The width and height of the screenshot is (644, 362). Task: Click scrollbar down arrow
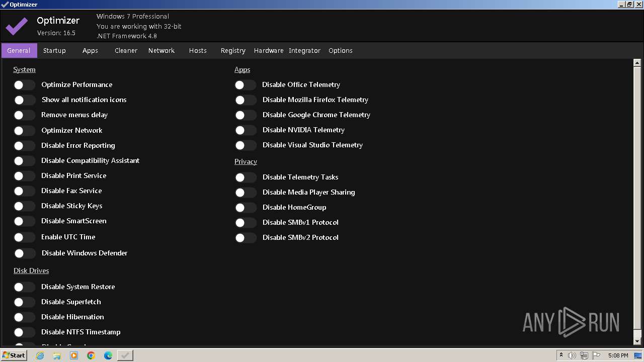[637, 341]
